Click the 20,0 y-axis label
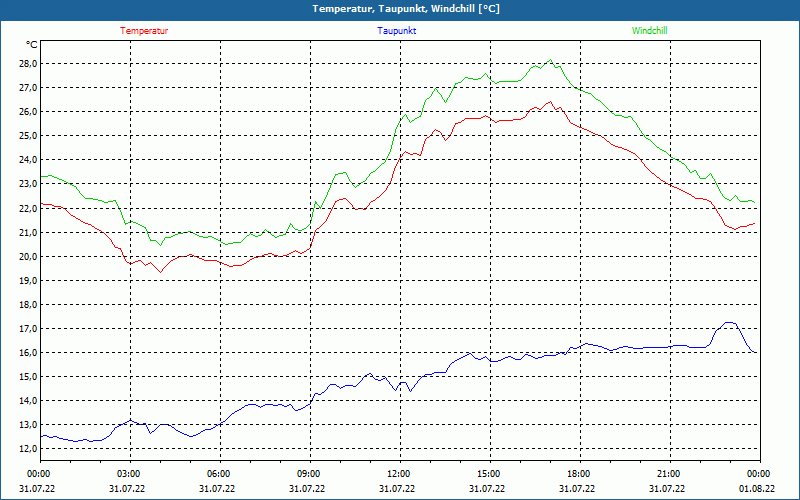The image size is (800, 500). pos(28,257)
